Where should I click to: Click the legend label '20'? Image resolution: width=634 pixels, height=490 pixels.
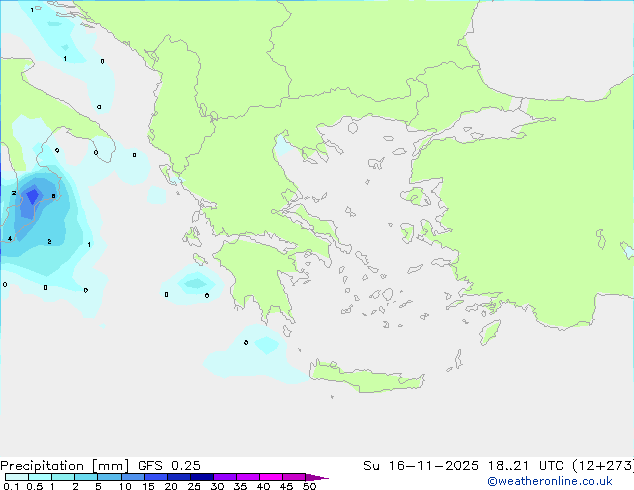click(171, 486)
